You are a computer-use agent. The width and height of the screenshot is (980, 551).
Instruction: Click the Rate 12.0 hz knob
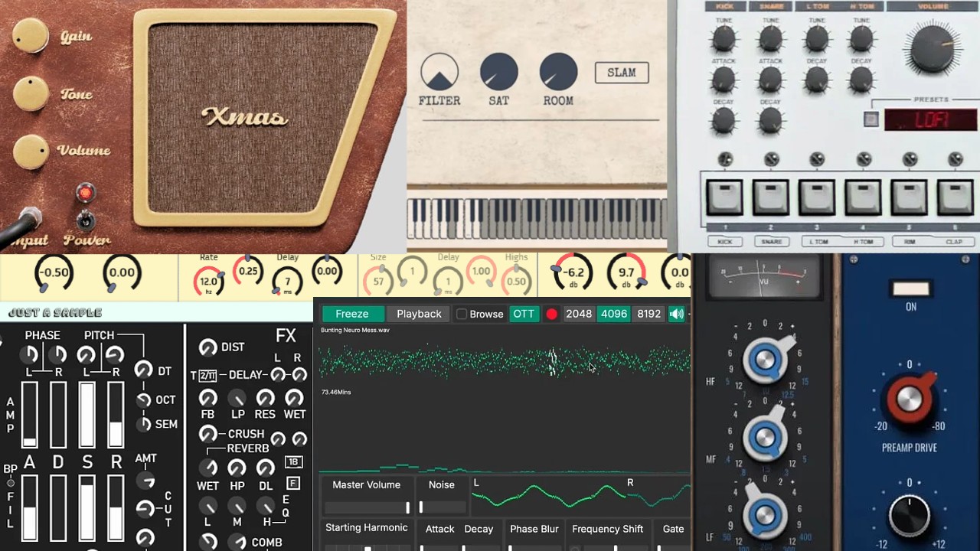208,281
